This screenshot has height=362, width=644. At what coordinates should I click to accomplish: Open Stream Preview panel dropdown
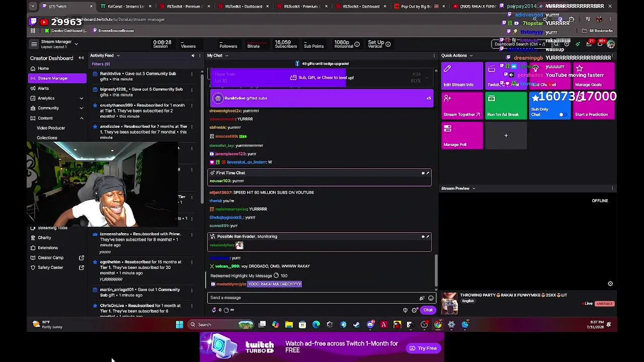[473, 189]
